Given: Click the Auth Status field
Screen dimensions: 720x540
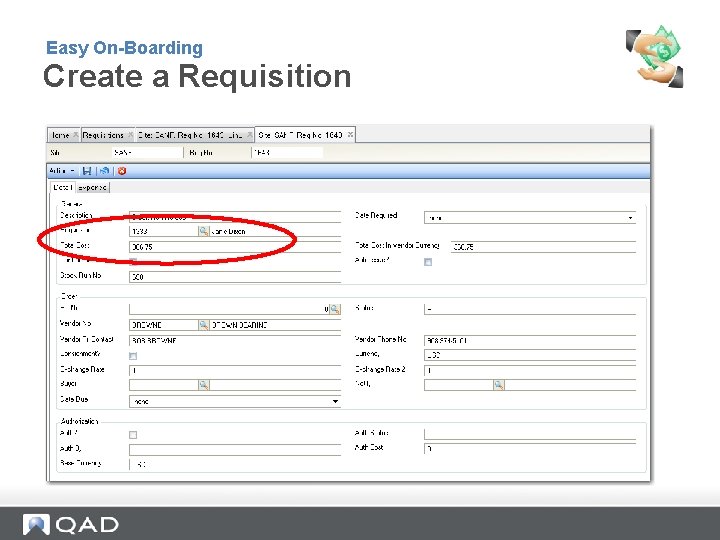Looking at the screenshot, I should [530, 434].
